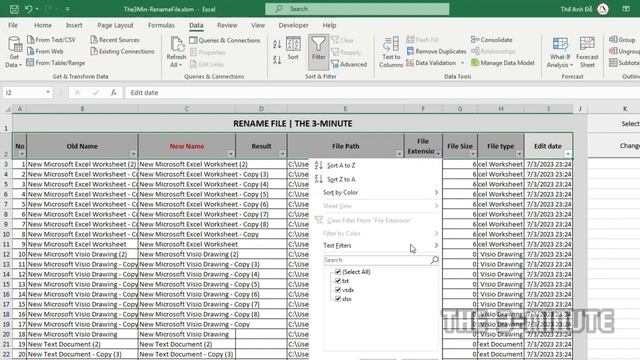The image size is (640, 360).
Task: Open Recent Sources
Action: (x=115, y=40)
